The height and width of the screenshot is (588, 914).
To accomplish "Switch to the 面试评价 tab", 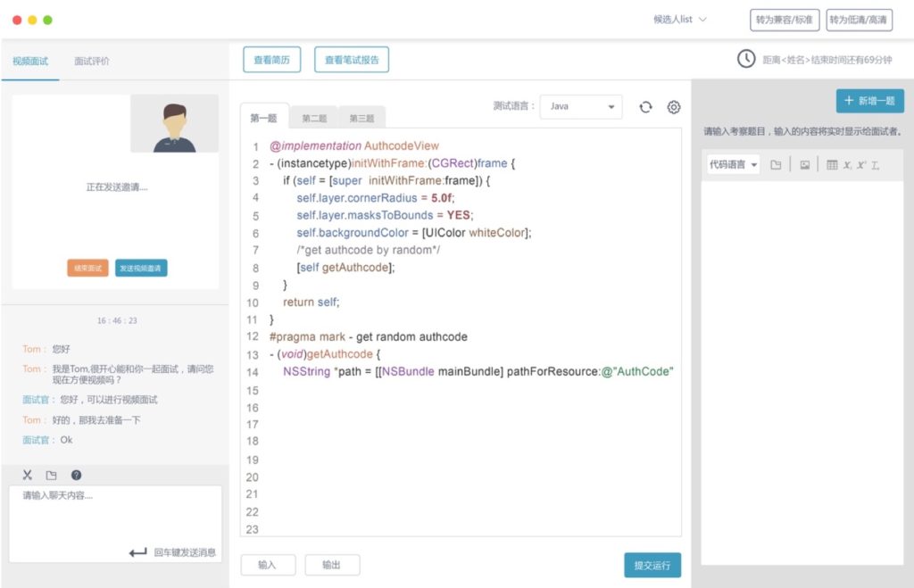I will coord(92,62).
